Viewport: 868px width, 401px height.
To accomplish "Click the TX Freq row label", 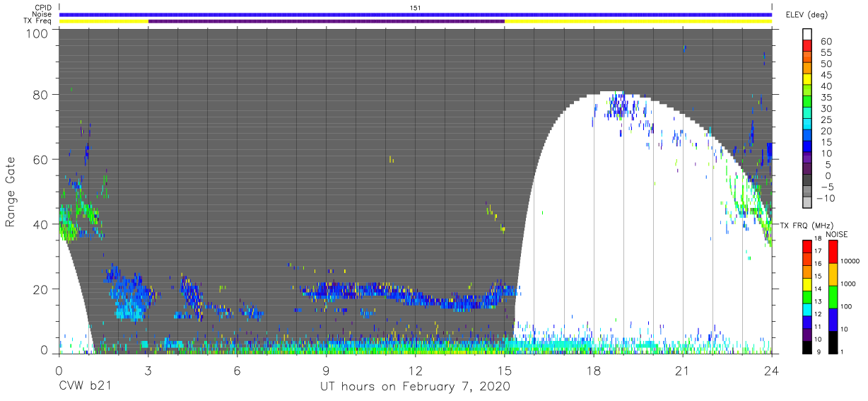I will pyautogui.click(x=37, y=21).
